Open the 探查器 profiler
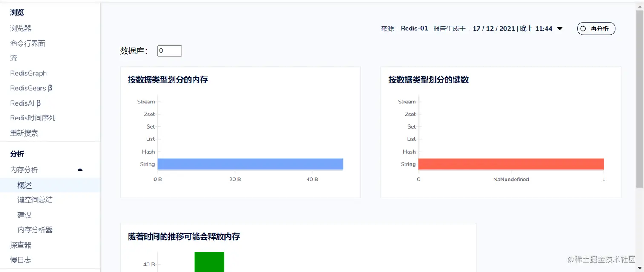This screenshot has width=644, height=272. coord(21,244)
